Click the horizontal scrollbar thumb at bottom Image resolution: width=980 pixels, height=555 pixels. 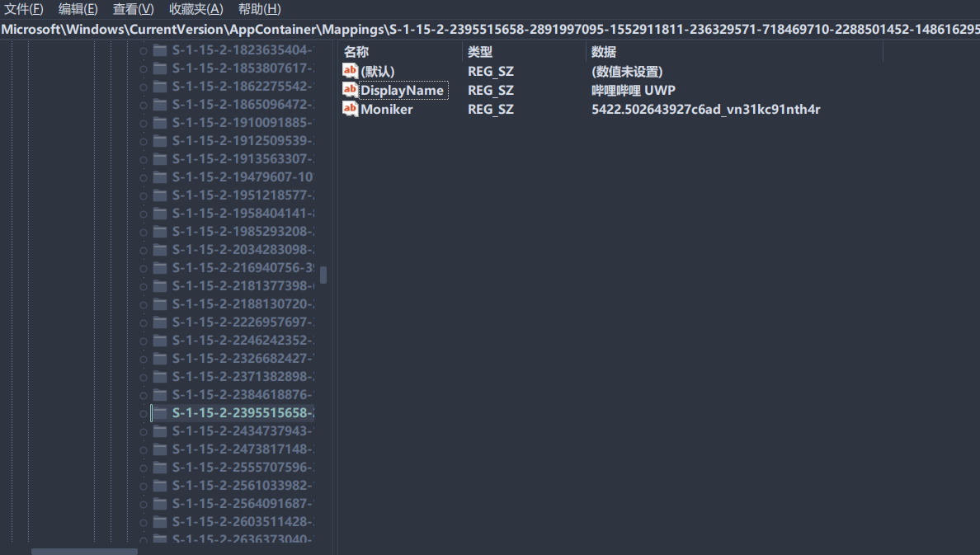(x=84, y=551)
